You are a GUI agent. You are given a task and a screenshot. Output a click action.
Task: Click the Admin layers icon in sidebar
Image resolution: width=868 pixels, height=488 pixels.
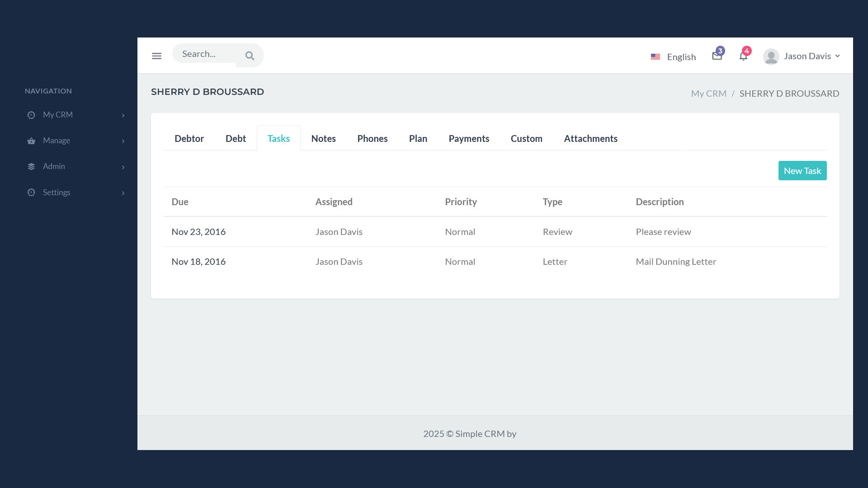pyautogui.click(x=31, y=167)
